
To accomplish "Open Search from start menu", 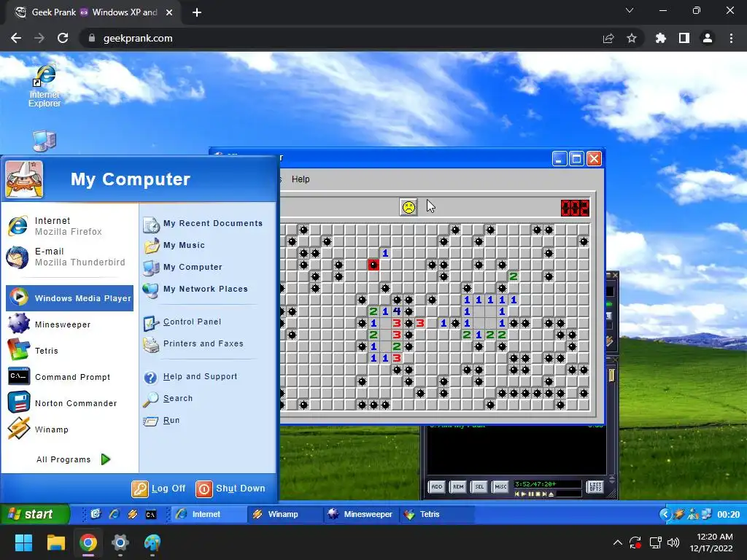I will (169, 399).
